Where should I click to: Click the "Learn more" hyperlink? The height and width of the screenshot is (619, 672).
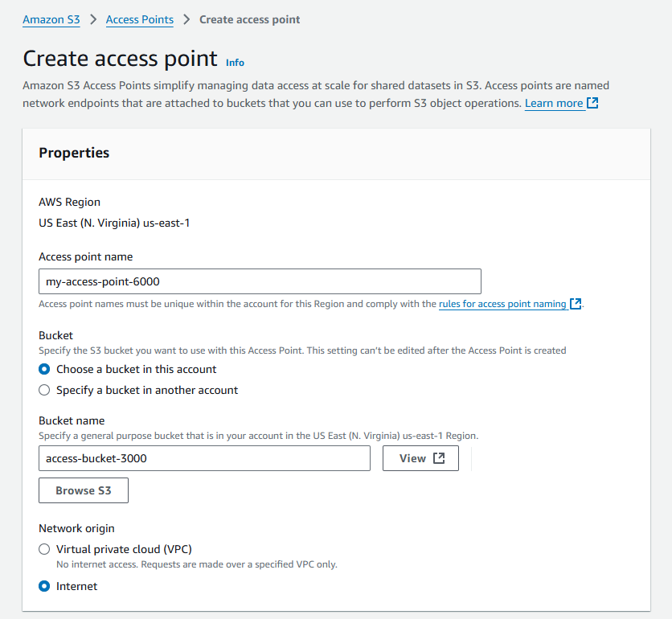point(553,102)
